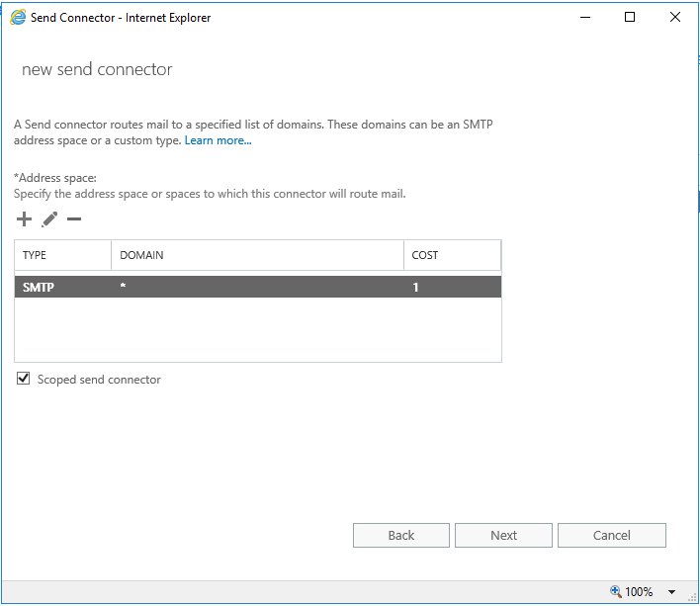Click the zoom magnifier icon in status bar
This screenshot has height=606, width=700.
pos(615,591)
